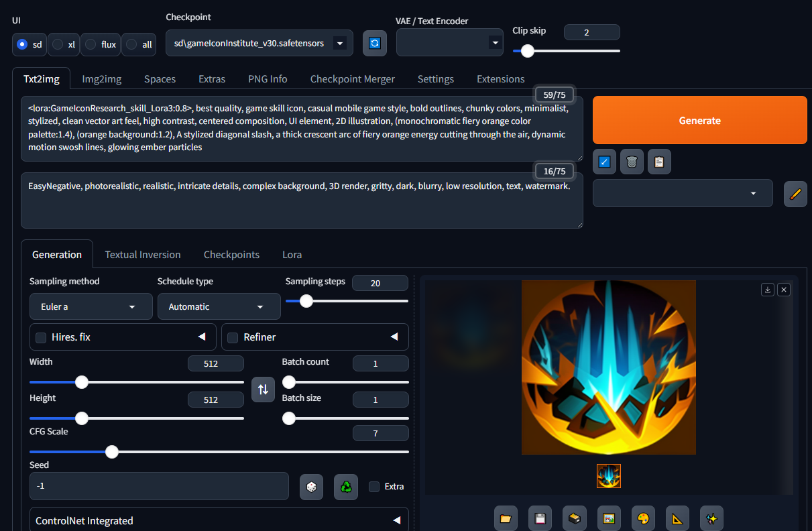The height and width of the screenshot is (531, 812).
Task: Adjust the Clip skip slider
Action: coord(567,50)
